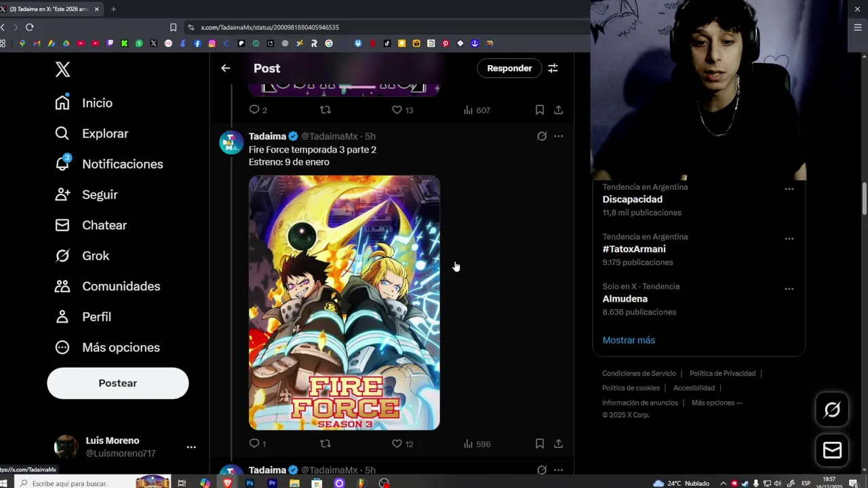This screenshot has height=488, width=868.
Task: Open Chatear in the sidebar
Action: pos(90,225)
